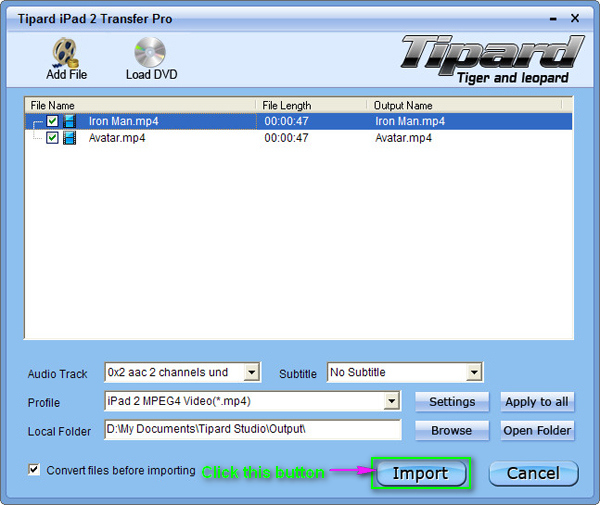600x505 pixels.
Task: Click Iron Man.mp4 in Output Name column
Action: tap(410, 121)
